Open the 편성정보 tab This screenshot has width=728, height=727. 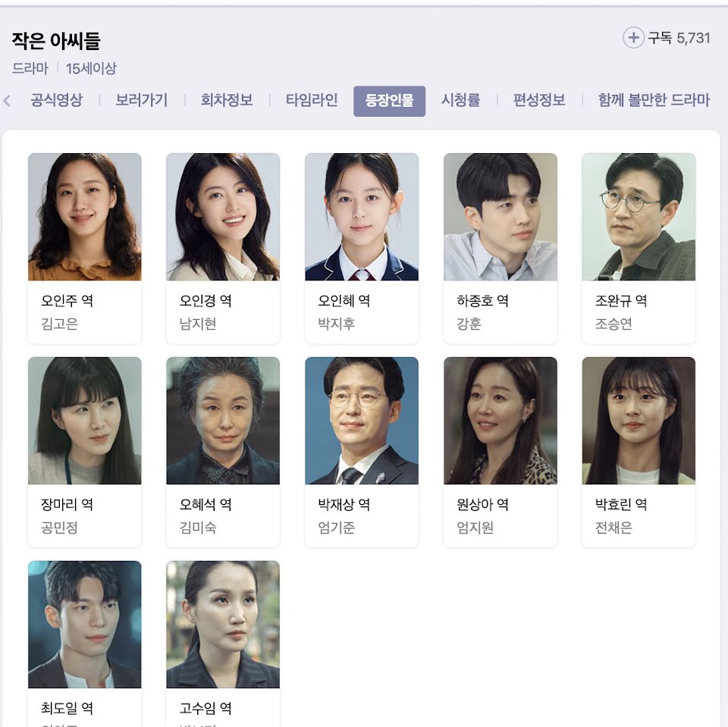(539, 100)
